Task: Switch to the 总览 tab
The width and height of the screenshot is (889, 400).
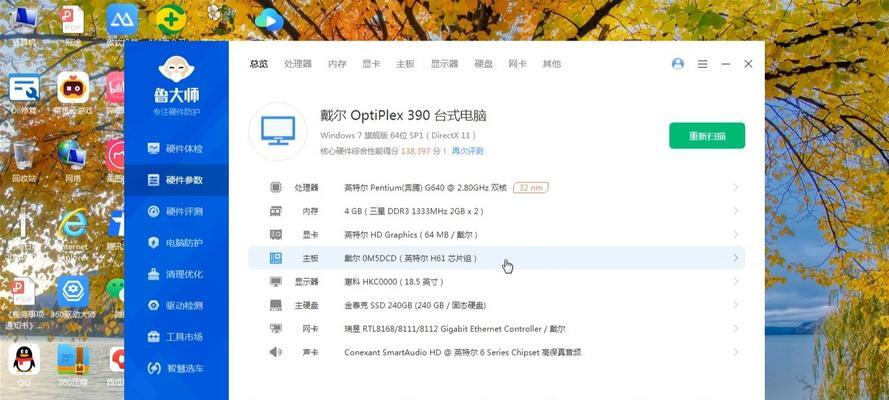Action: coord(259,64)
